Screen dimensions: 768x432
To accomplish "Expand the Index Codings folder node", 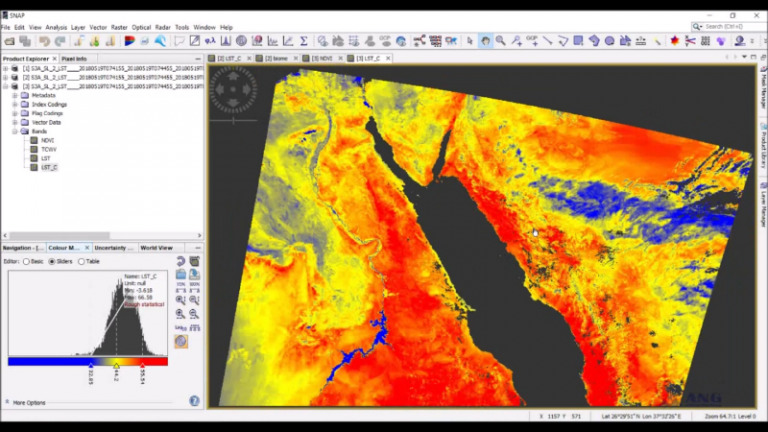I will pyautogui.click(x=15, y=104).
